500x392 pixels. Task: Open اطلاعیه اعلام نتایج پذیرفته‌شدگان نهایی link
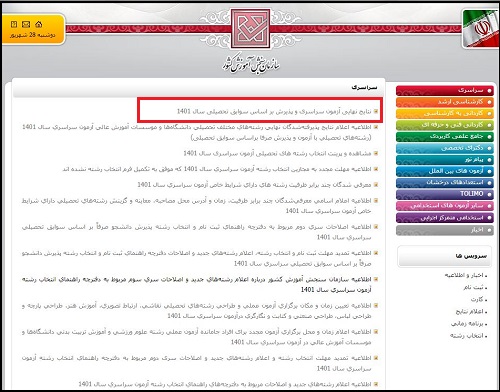point(197,132)
